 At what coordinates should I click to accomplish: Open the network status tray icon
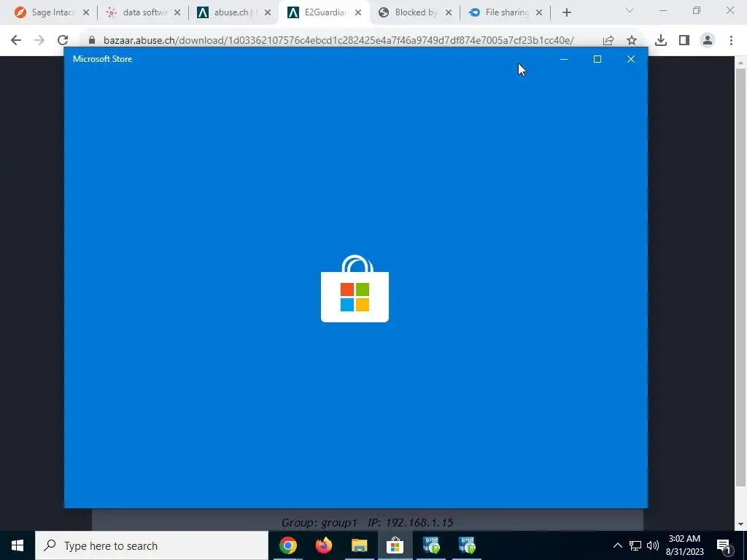[635, 545]
